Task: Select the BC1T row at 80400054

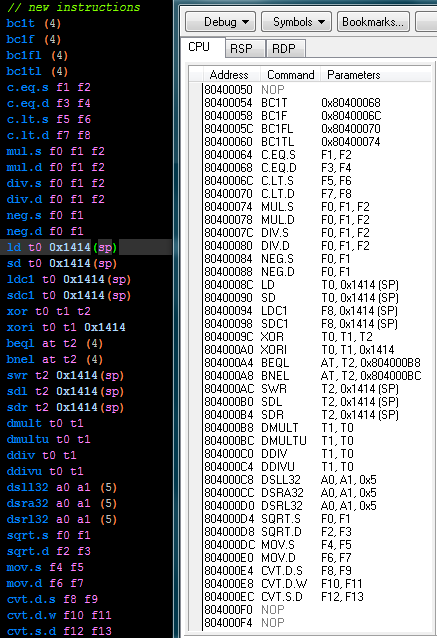Action: click(317, 103)
